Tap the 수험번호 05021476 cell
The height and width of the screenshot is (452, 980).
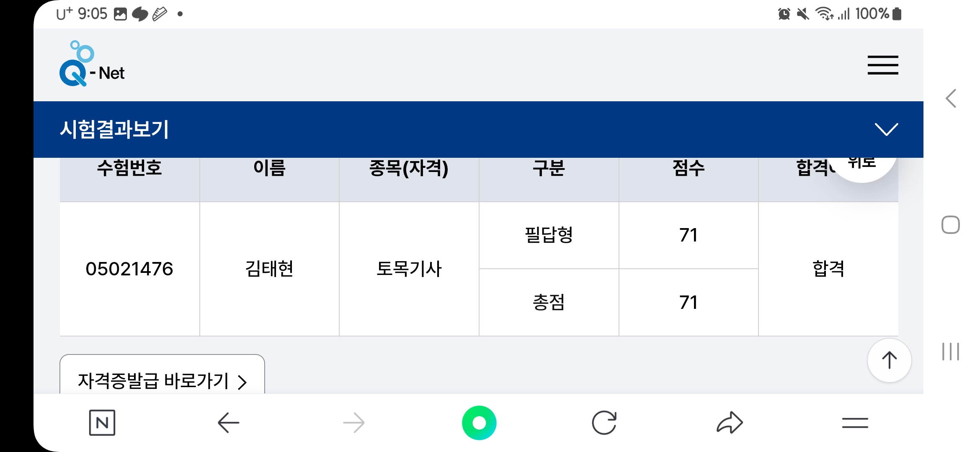[x=129, y=269]
